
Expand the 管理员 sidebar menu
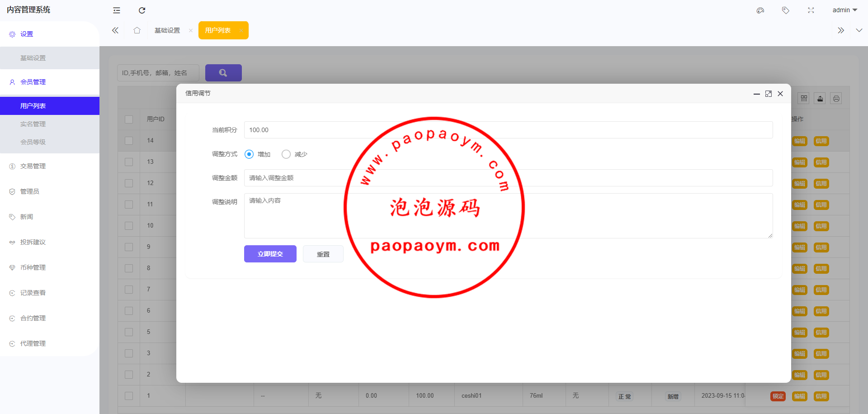[50, 191]
